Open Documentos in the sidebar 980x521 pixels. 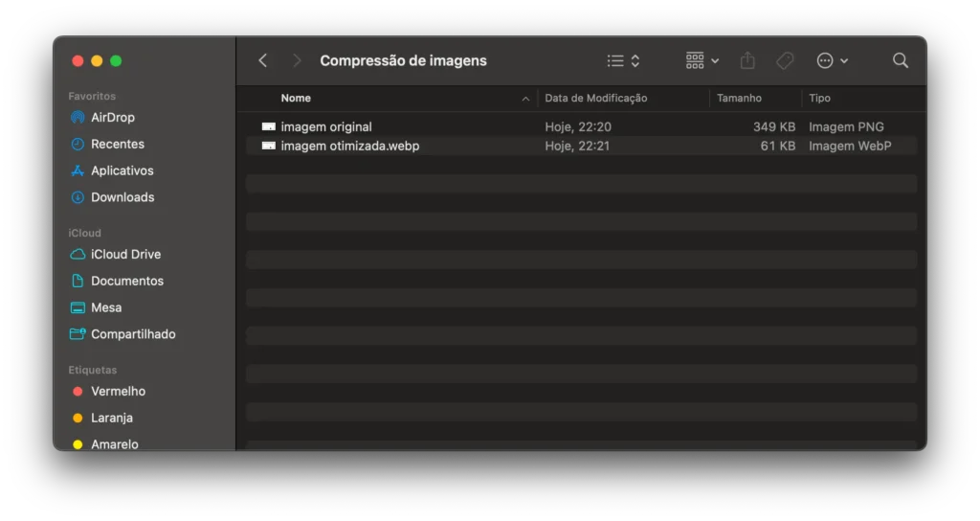(x=127, y=281)
